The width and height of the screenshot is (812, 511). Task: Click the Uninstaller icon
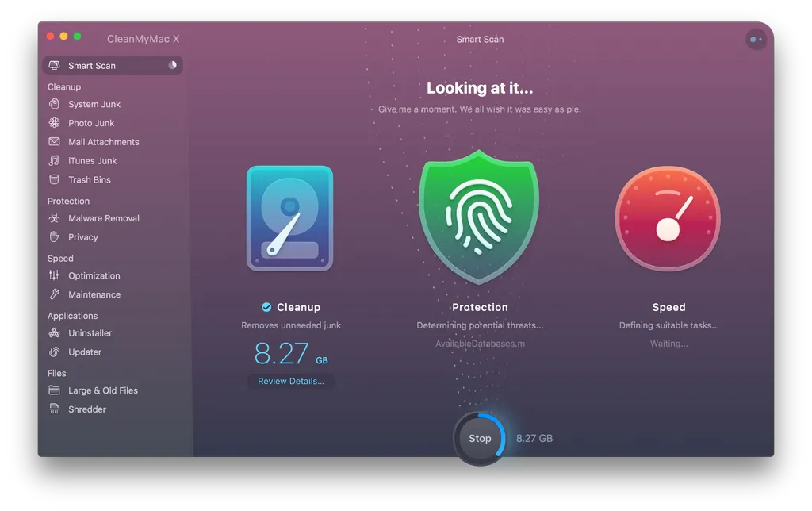pyautogui.click(x=54, y=332)
